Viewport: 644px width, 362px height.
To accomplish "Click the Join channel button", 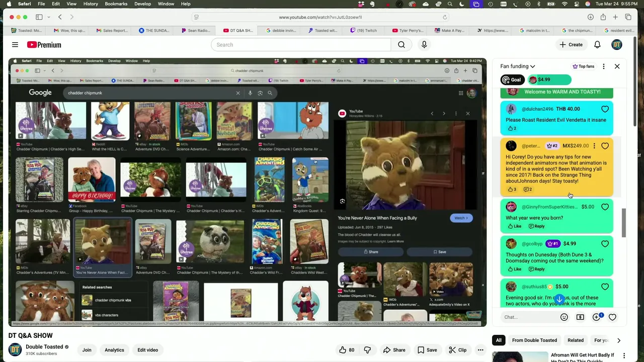I will click(x=87, y=350).
